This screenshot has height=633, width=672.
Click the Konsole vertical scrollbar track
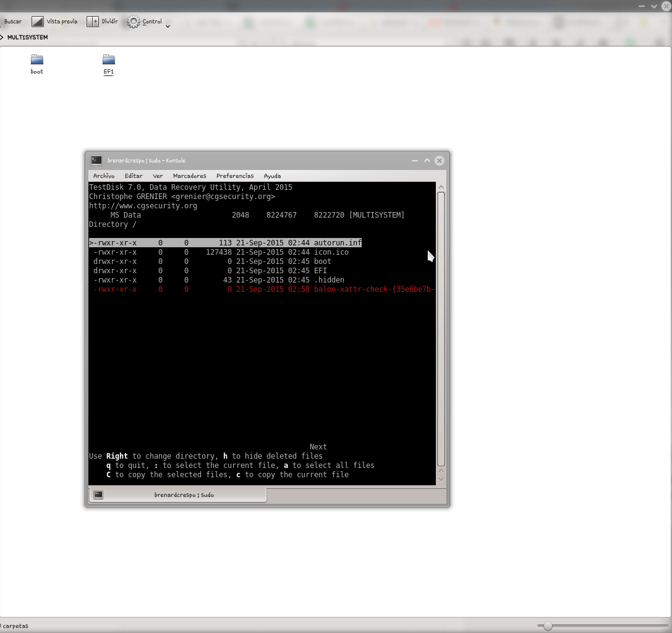[441, 329]
